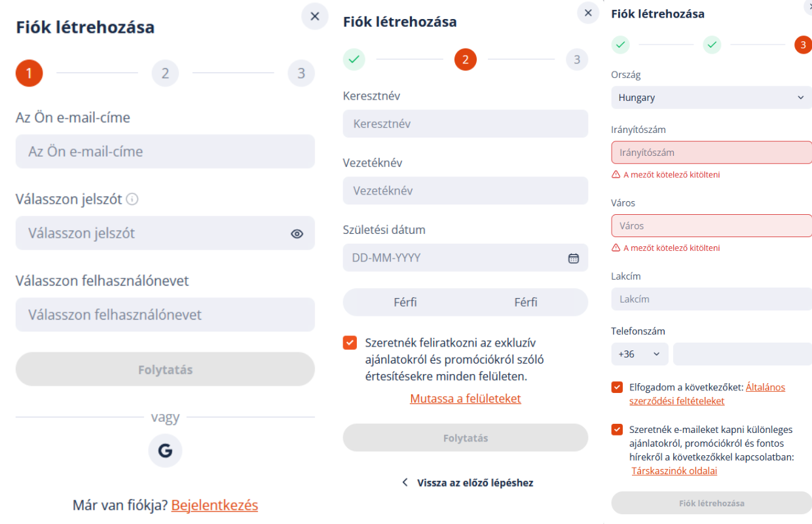Close the first registration panel
This screenshot has height=524, width=812.
315,16
